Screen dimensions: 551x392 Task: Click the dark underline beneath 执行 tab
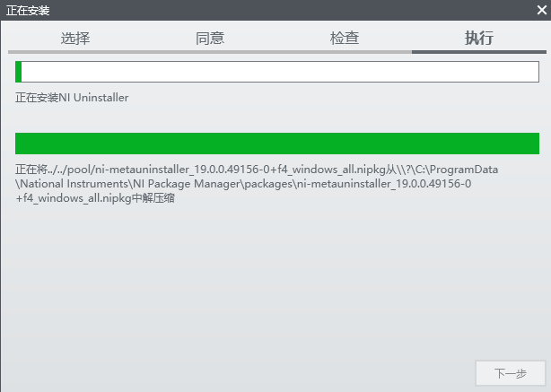(x=479, y=52)
